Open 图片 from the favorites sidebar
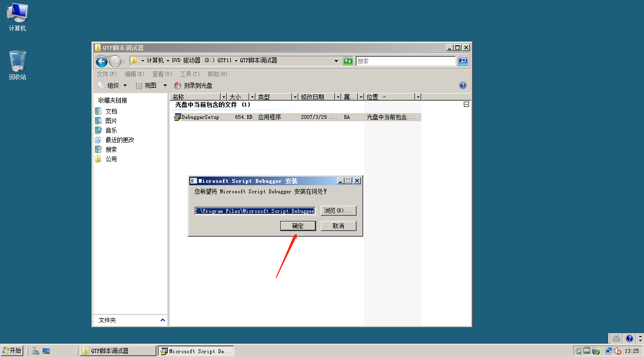This screenshot has height=357, width=644. 112,121
